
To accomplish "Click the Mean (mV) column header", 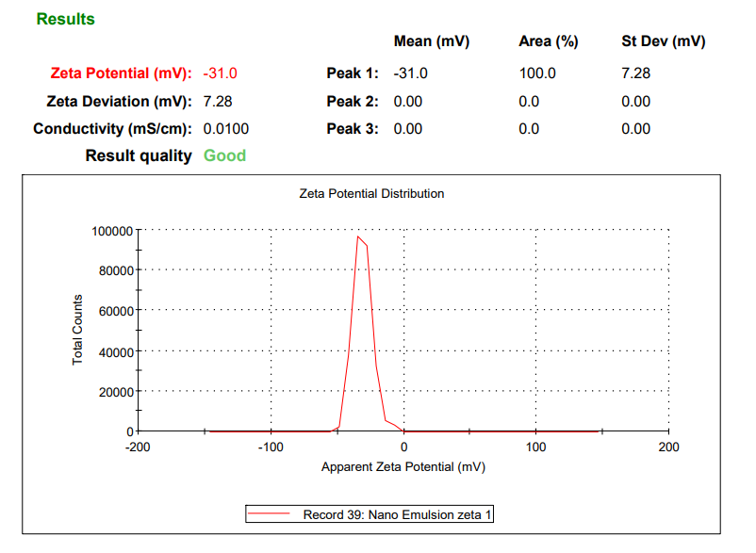I will [x=431, y=41].
